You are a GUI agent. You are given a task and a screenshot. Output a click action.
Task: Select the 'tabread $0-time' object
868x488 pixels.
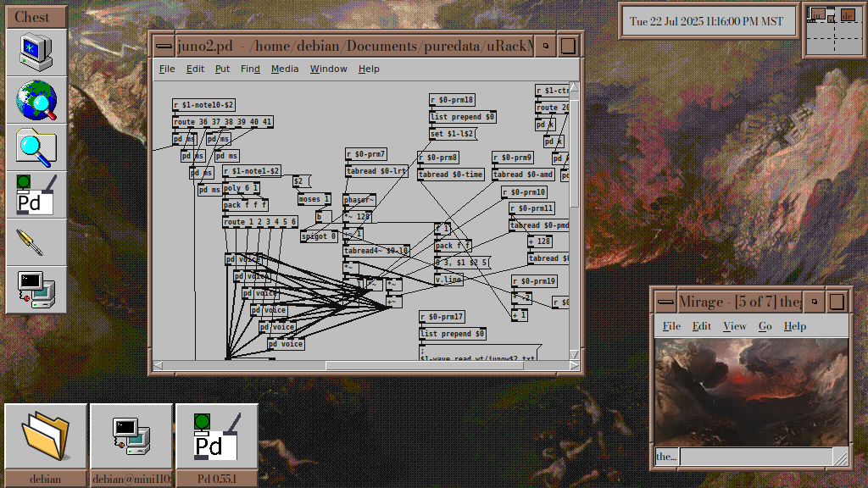451,175
